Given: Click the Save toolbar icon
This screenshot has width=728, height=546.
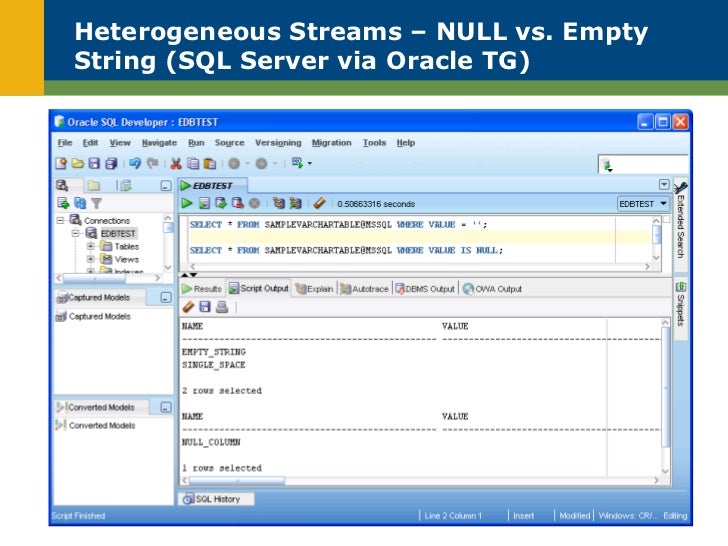Looking at the screenshot, I should pos(94,163).
